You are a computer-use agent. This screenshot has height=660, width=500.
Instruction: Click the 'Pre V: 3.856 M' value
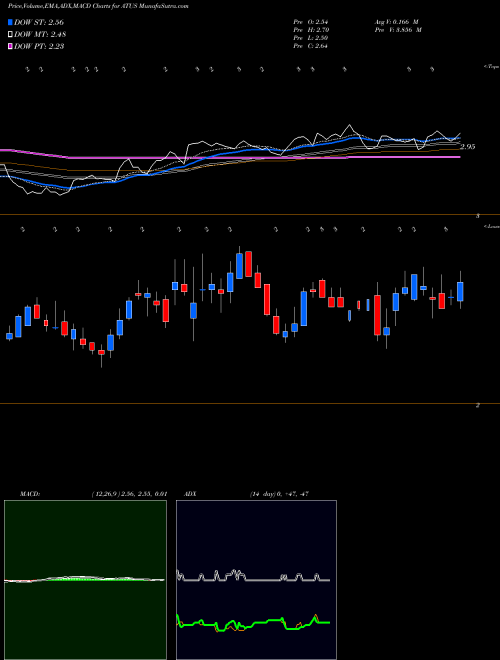coord(397,30)
